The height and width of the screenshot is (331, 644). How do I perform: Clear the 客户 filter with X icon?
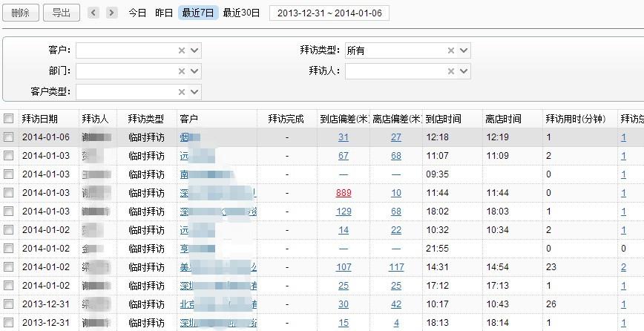tap(181, 50)
